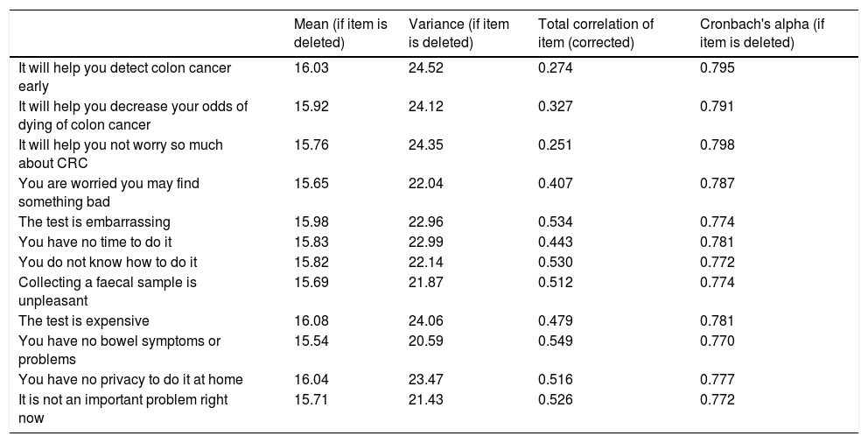Select the Cronbach's alpha value 0.798 cell

point(717,144)
